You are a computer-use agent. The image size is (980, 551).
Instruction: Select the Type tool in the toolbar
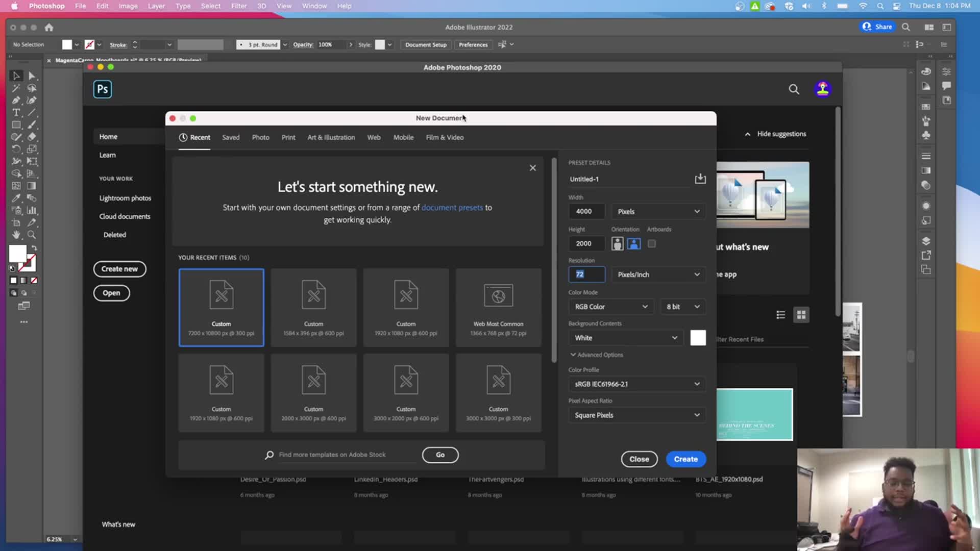click(x=16, y=113)
